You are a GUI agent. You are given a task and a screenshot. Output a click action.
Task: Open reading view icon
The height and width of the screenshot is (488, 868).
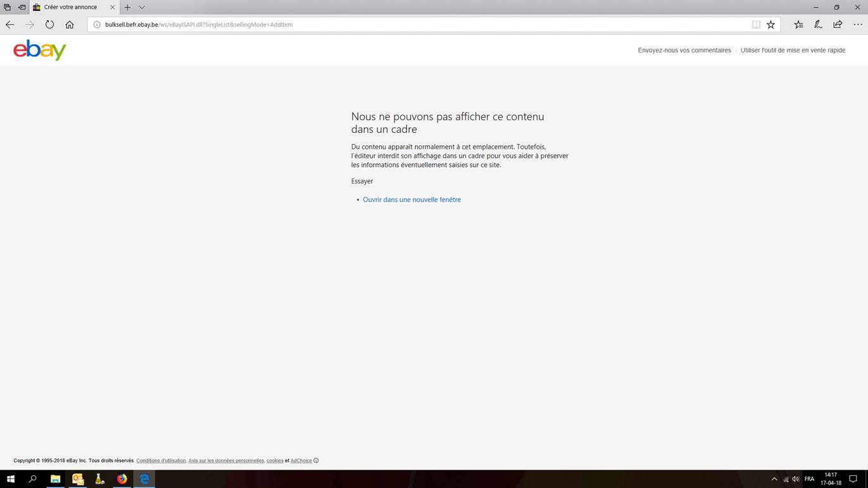756,25
